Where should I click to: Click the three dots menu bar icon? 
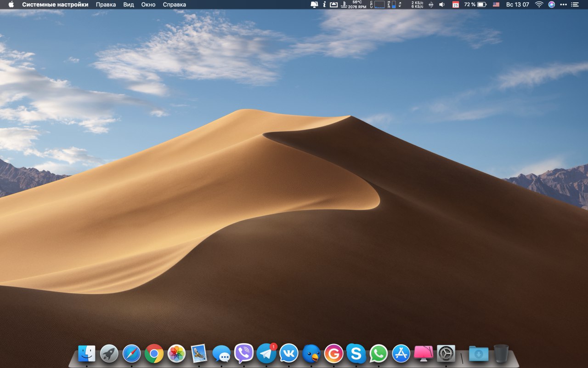pos(564,5)
